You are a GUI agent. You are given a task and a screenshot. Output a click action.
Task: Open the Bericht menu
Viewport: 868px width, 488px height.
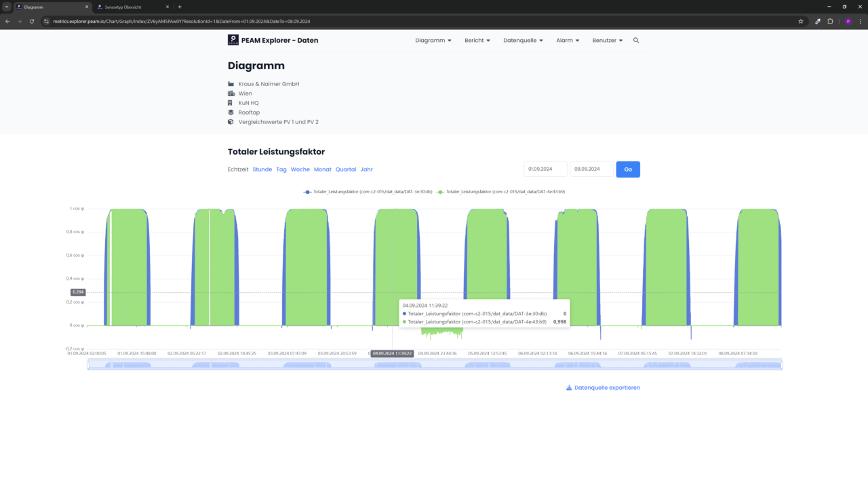[477, 41]
